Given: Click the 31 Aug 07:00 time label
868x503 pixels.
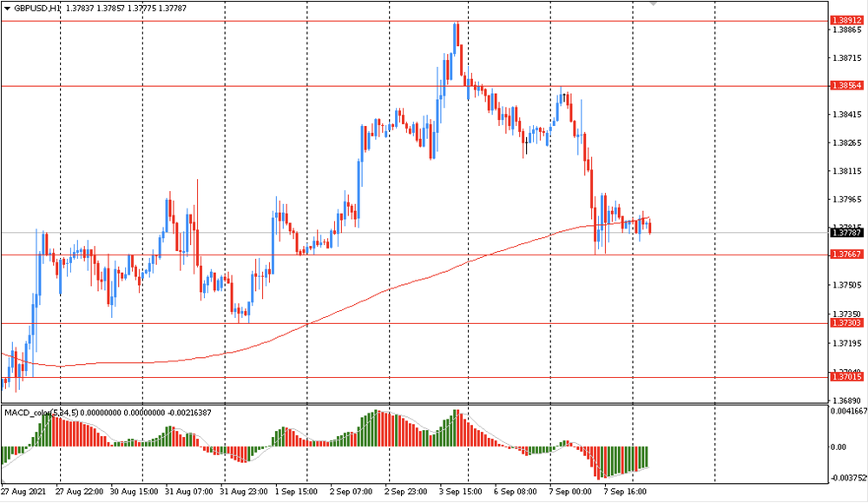Looking at the screenshot, I should [189, 492].
